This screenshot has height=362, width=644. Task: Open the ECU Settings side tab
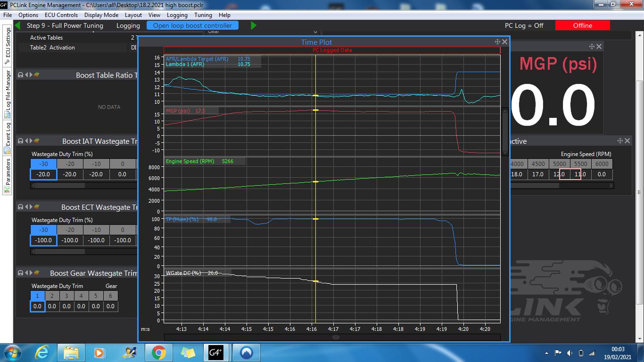[8, 46]
